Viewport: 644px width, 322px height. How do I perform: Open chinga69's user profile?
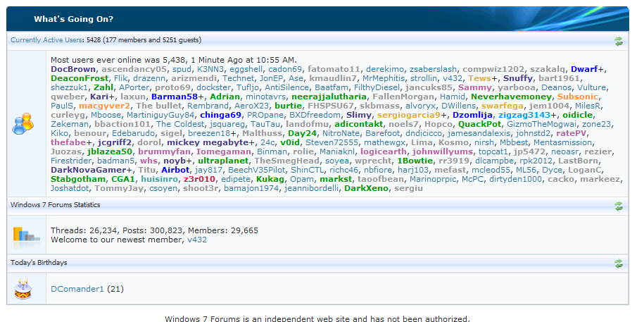(220, 115)
